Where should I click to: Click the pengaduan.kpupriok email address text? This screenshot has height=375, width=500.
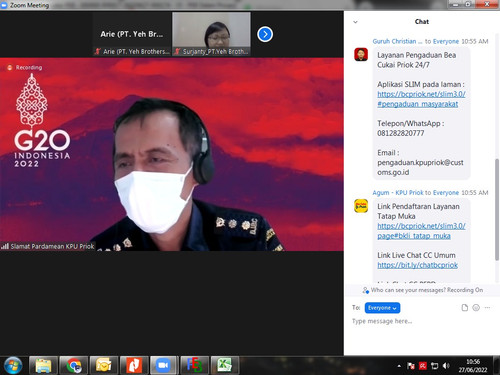(420, 167)
